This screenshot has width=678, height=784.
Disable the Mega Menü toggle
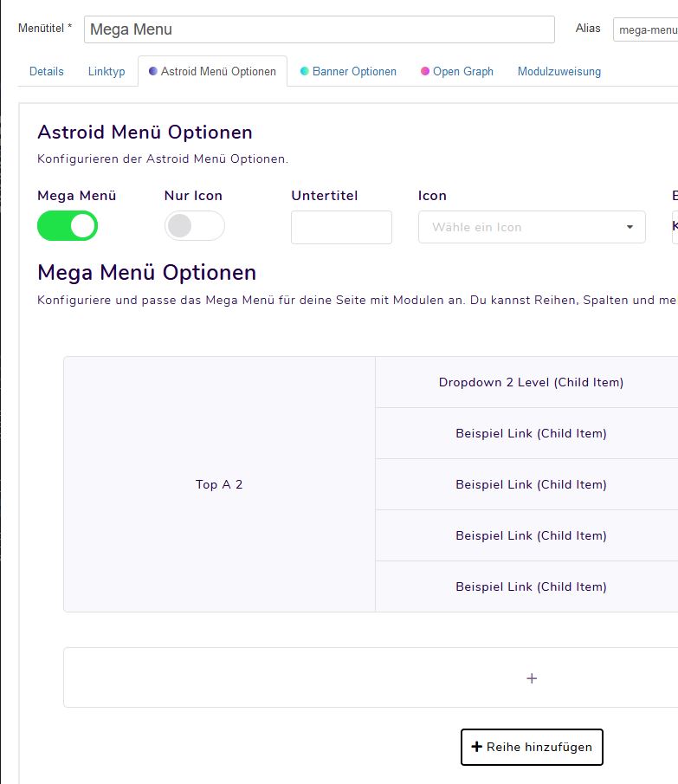tap(68, 225)
